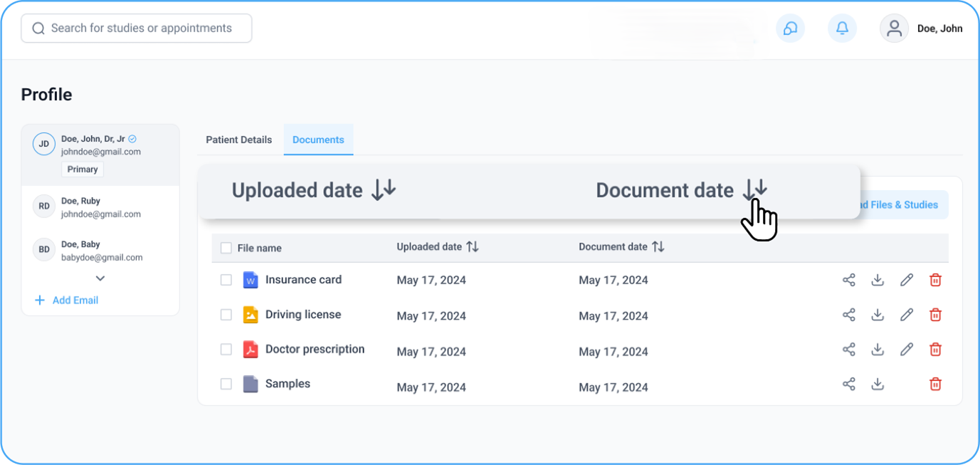Sort table by Uploaded date column arrows

point(473,247)
